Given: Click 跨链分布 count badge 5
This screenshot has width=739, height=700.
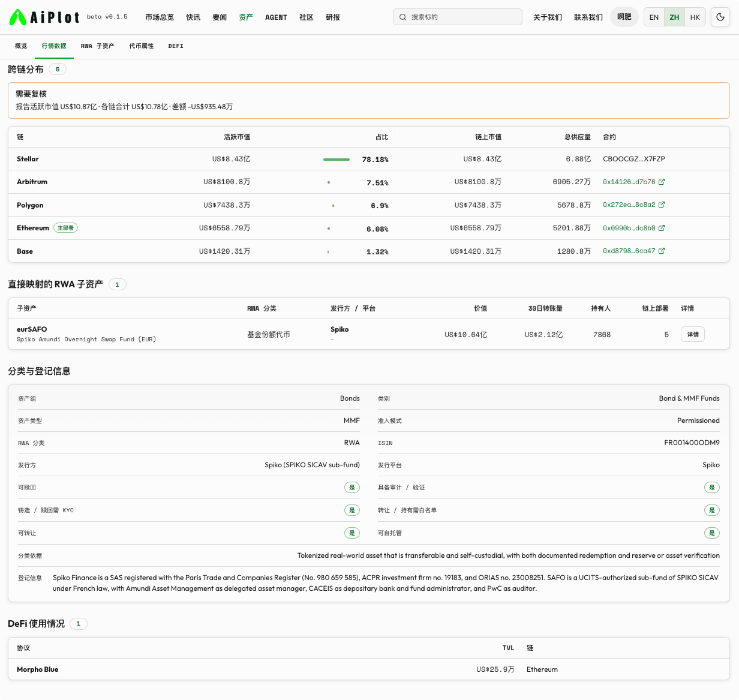Looking at the screenshot, I should 58,69.
